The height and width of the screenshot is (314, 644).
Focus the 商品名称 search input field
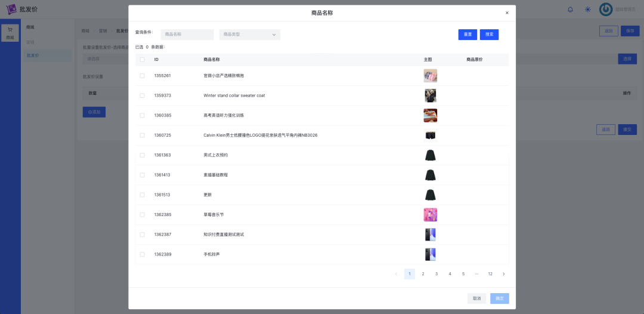click(187, 35)
